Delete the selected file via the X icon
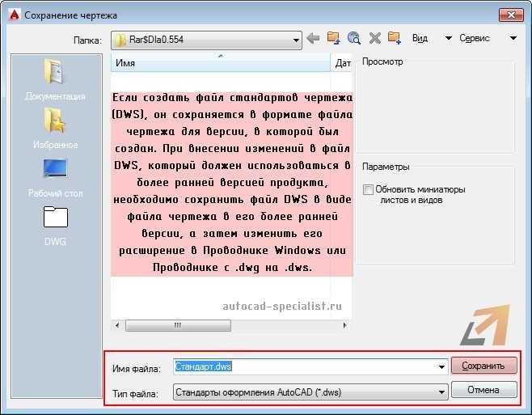 click(374, 38)
